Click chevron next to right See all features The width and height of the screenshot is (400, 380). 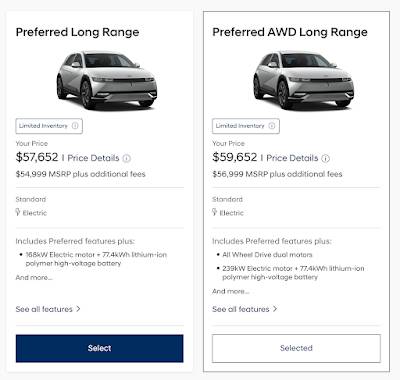(275, 309)
